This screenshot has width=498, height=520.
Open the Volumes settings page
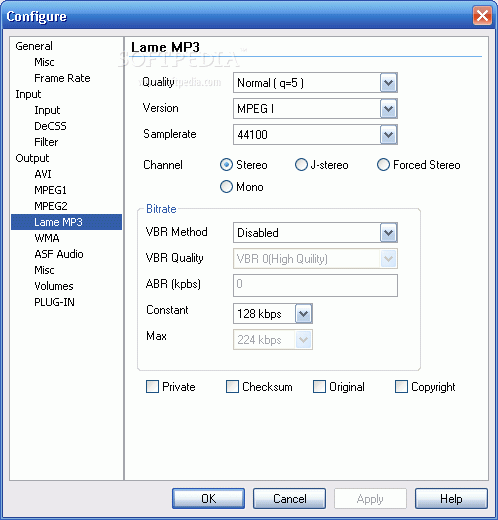pos(54,286)
